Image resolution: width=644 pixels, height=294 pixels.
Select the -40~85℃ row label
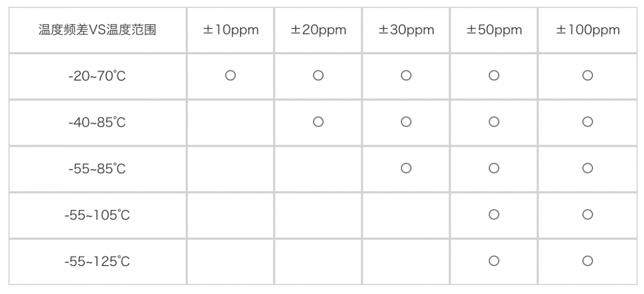(x=97, y=123)
